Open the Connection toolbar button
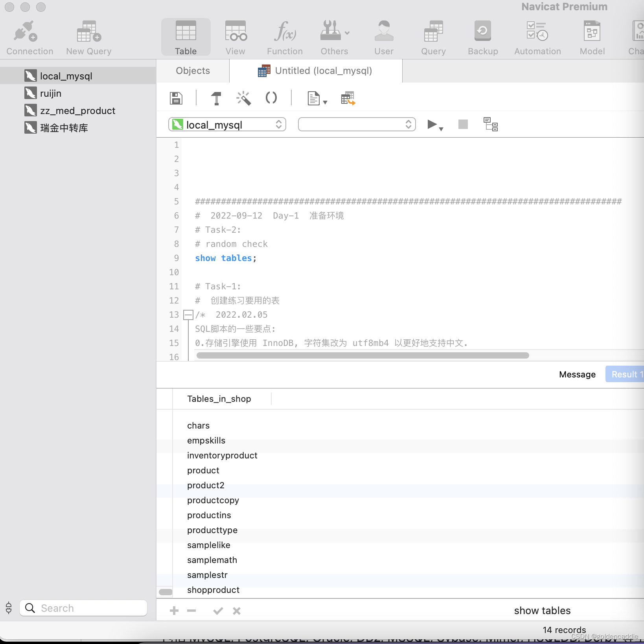Viewport: 644px width, 644px height. click(x=29, y=38)
